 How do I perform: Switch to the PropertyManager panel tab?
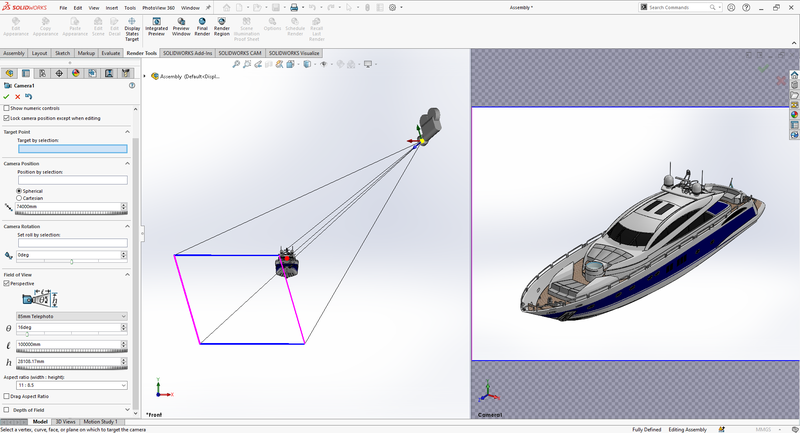[26, 73]
